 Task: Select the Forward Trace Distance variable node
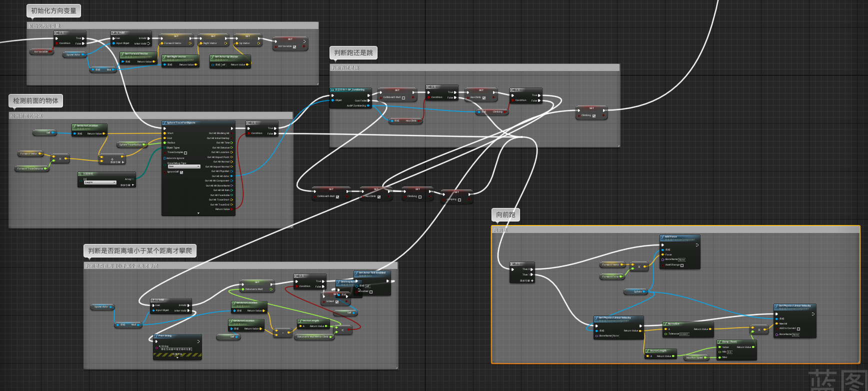tap(32, 168)
